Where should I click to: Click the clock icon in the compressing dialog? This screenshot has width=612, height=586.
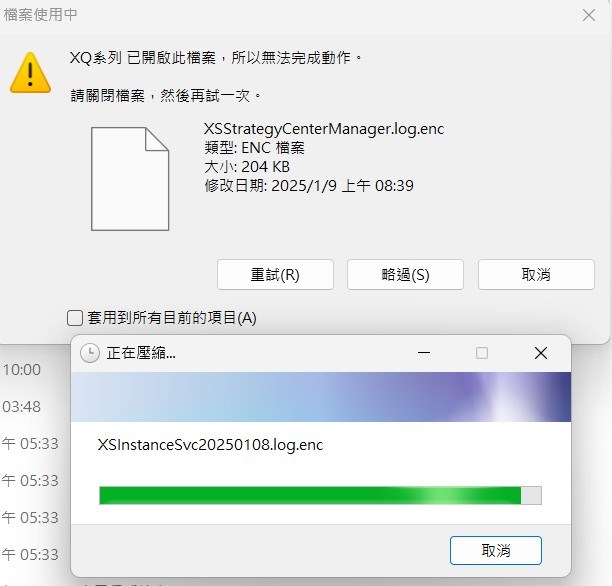90,353
